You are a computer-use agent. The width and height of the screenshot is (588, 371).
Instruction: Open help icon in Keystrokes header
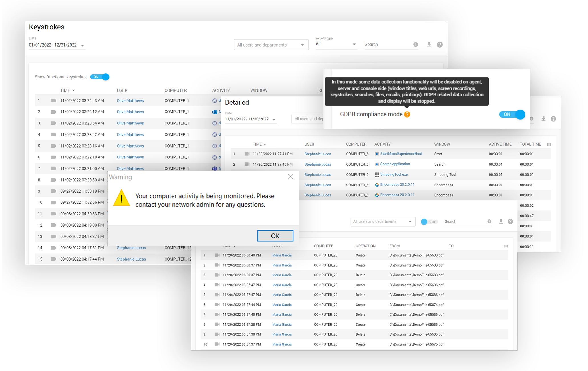(x=440, y=45)
